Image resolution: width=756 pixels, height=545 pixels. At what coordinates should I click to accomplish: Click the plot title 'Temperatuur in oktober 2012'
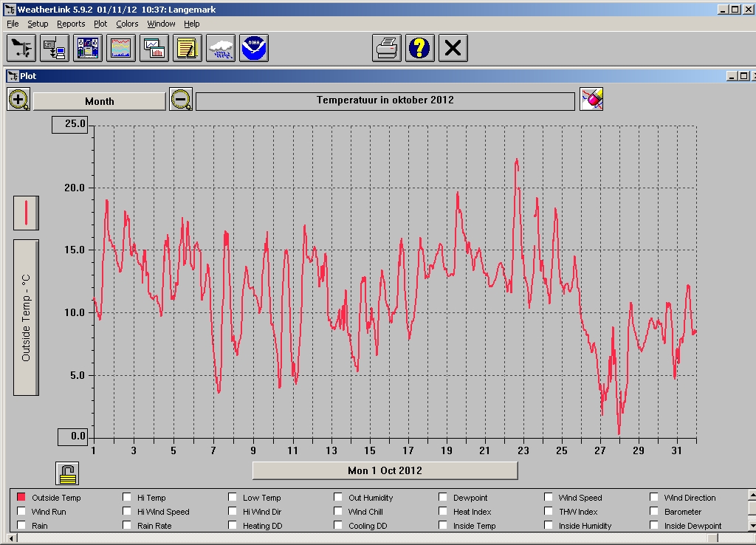tap(385, 100)
